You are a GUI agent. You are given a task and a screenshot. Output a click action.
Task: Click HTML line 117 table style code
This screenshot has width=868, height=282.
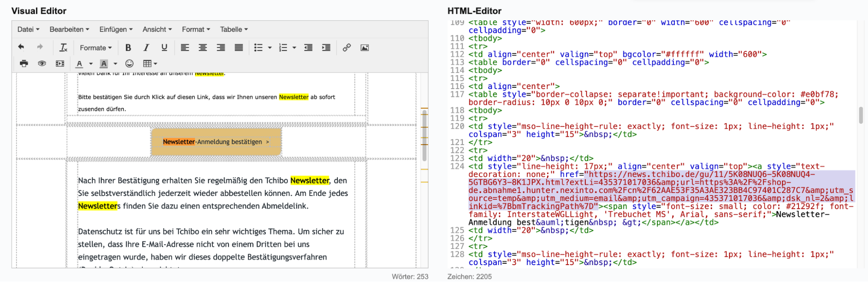click(x=653, y=98)
